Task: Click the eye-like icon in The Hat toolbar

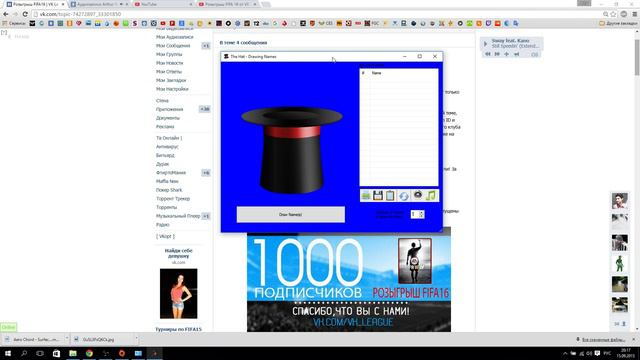Action: [x=418, y=195]
